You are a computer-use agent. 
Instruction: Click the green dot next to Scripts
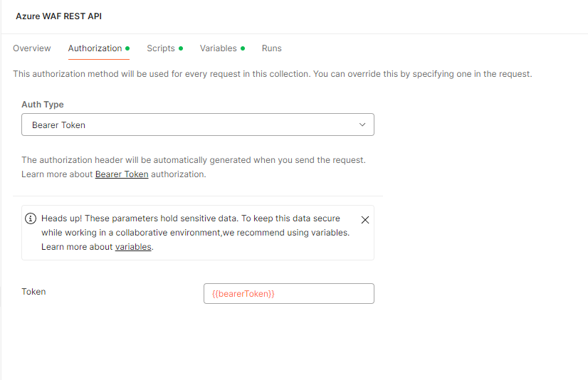pyautogui.click(x=181, y=48)
